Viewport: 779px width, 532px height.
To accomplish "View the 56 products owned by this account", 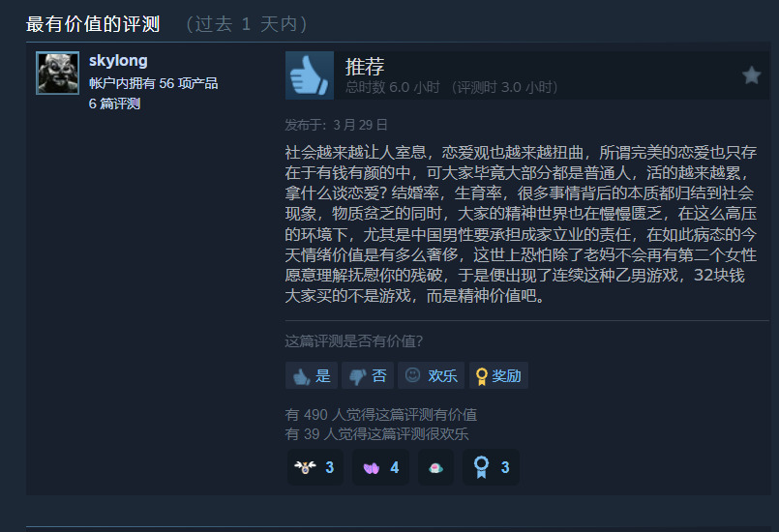I will [x=154, y=83].
